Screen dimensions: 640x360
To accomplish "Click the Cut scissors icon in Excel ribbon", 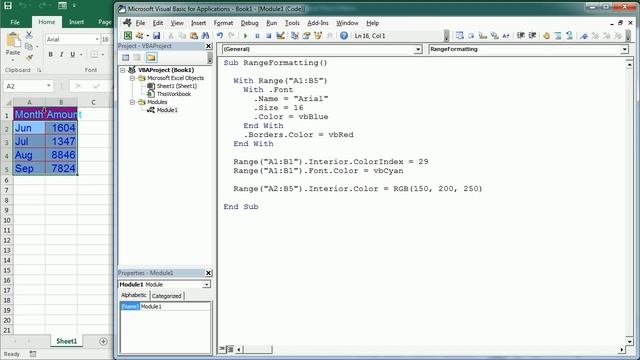I will point(29,36).
